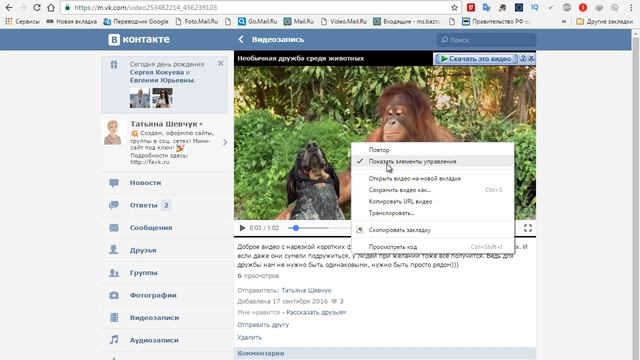Open Евгении Юрьевны birthday photo thumbnail
Screen dimensions: 640x360
point(162,98)
